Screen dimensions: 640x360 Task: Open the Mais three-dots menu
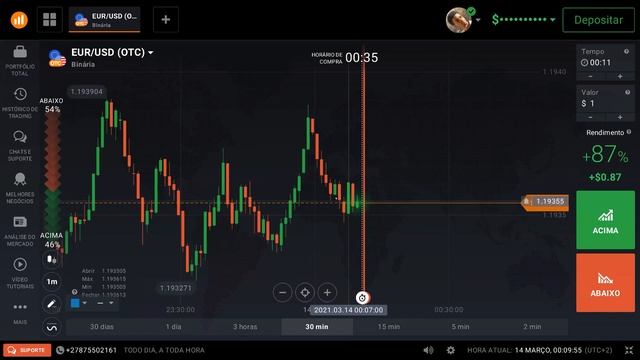coord(20,307)
